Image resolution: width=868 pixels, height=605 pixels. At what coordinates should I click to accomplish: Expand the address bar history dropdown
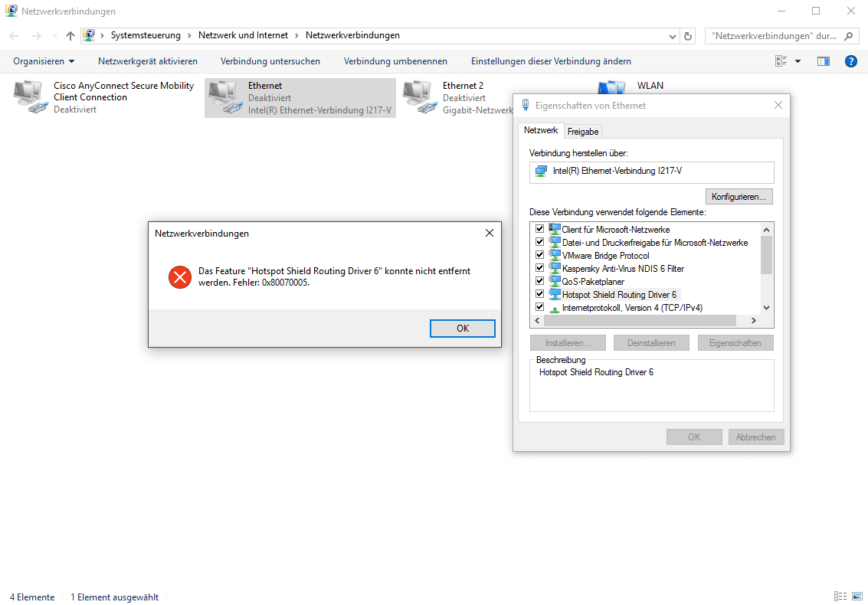pyautogui.click(x=672, y=37)
